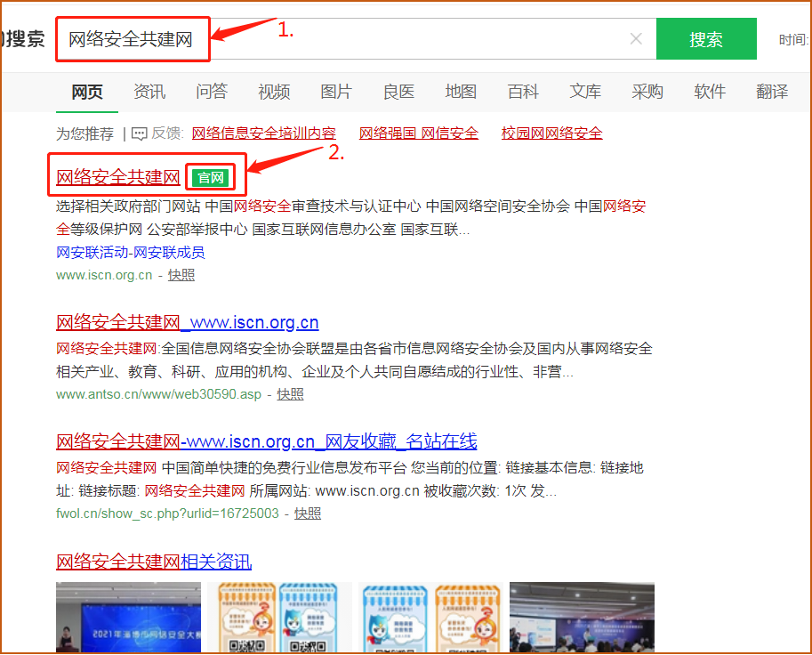This screenshot has width=812, height=655.
Task: Open 快照 for the www.iscn.org.cn result
Action: 181,275
